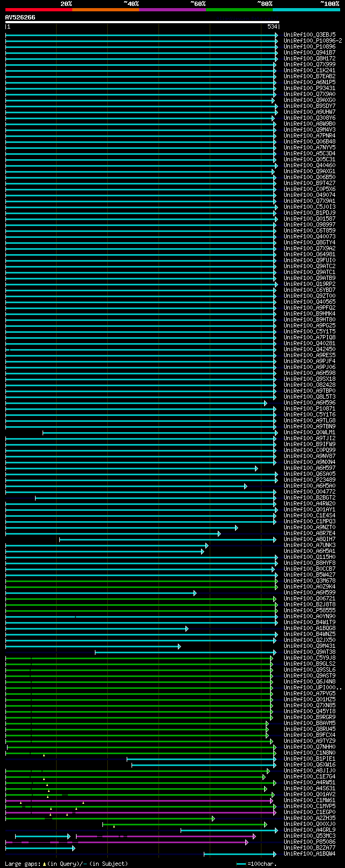Select the UniRef100_B4W1T9 label
Screen dimensions: 345x868
[x=309, y=622]
